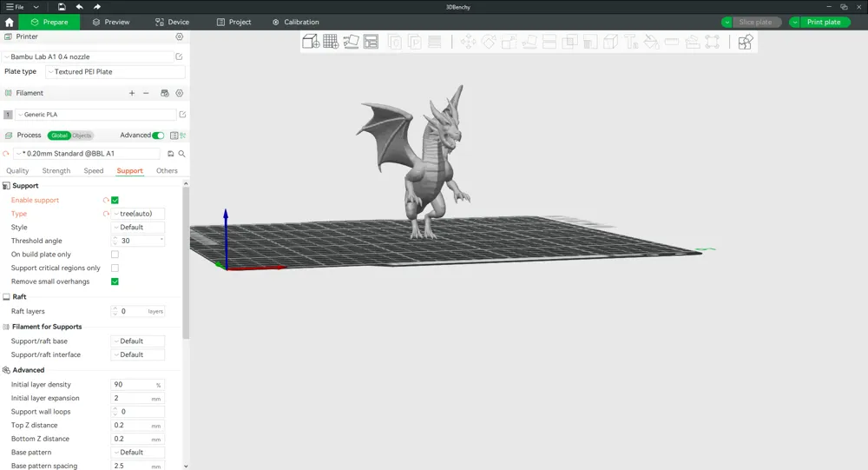Edit the Generic PLA filament preset
The image size is (868, 470).
tap(182, 114)
